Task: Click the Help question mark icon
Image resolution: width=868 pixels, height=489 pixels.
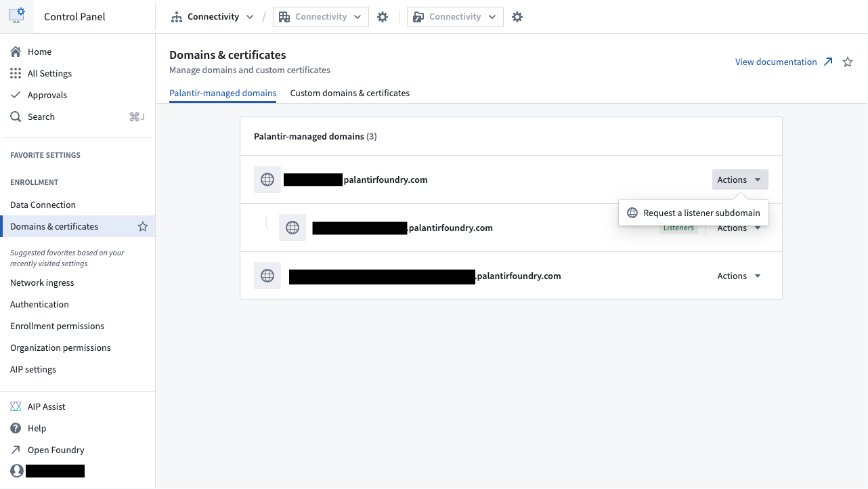Action: tap(15, 428)
